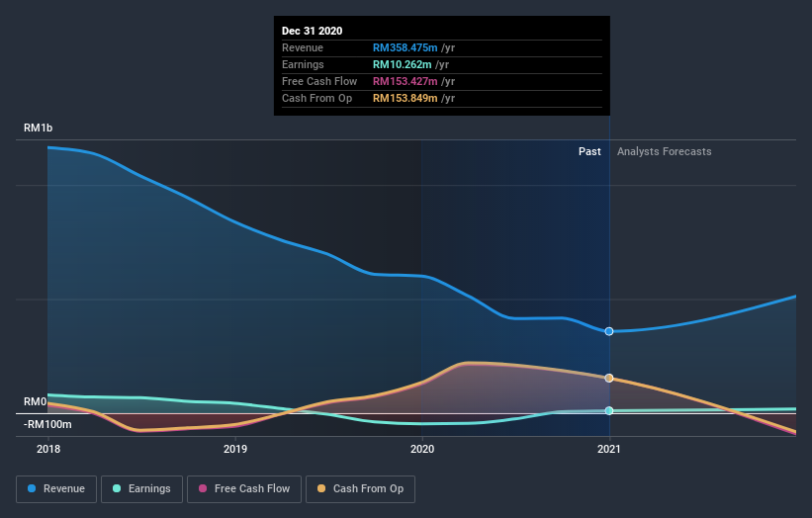
Task: Click the RM10.262m earnings value
Action: click(402, 64)
